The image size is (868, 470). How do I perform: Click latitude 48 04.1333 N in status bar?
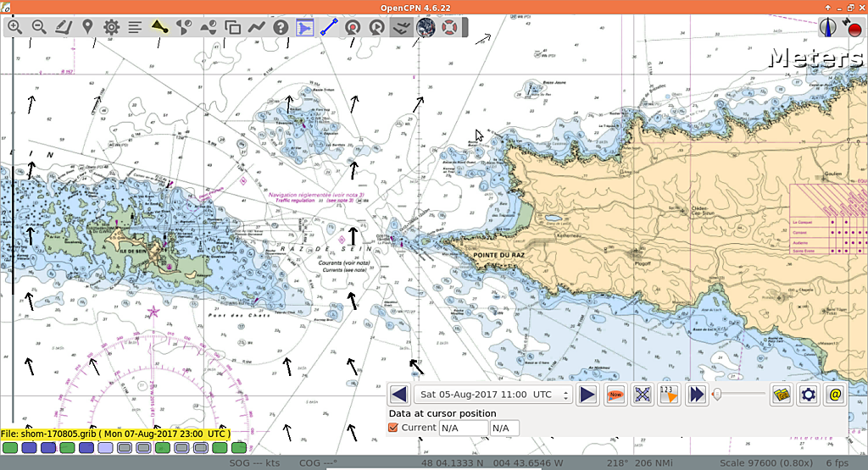tap(453, 463)
